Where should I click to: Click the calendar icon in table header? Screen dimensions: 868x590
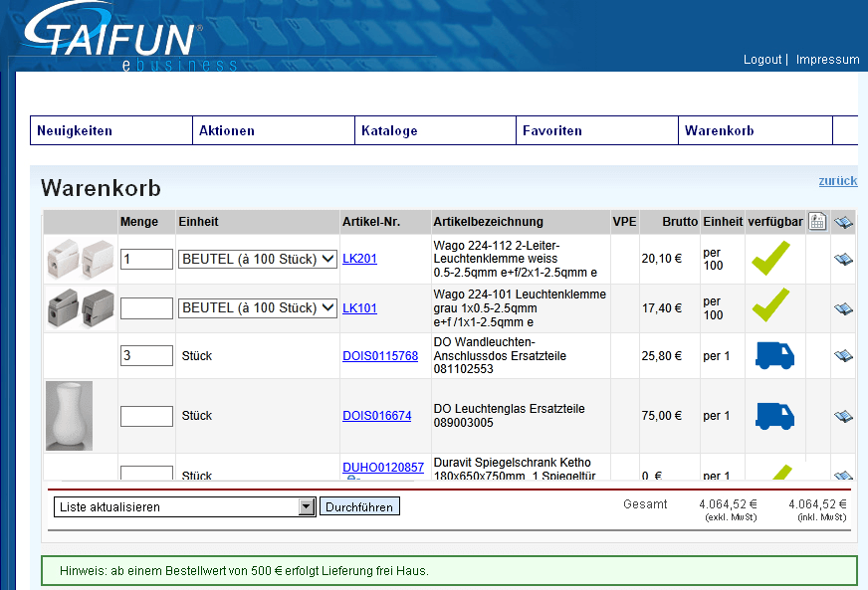pos(817,222)
